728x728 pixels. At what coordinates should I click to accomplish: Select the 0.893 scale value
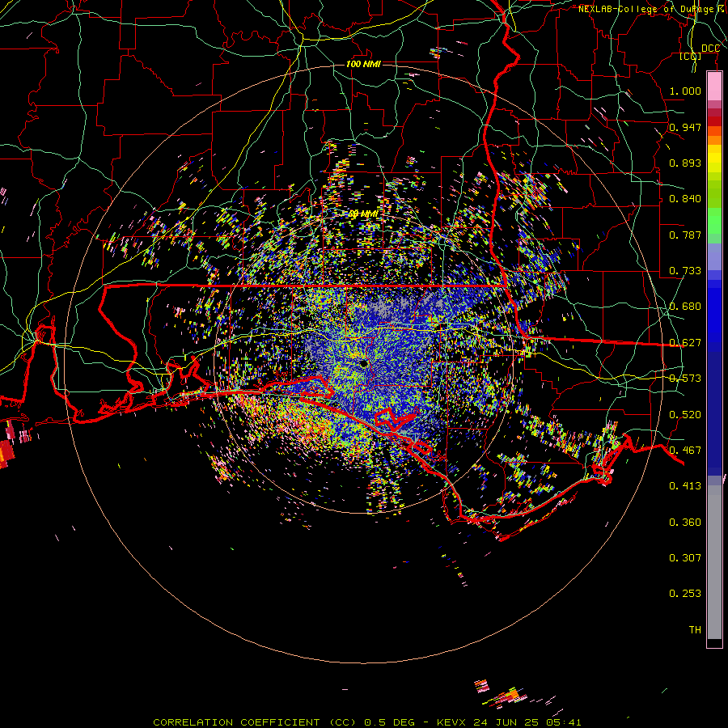coord(685,163)
